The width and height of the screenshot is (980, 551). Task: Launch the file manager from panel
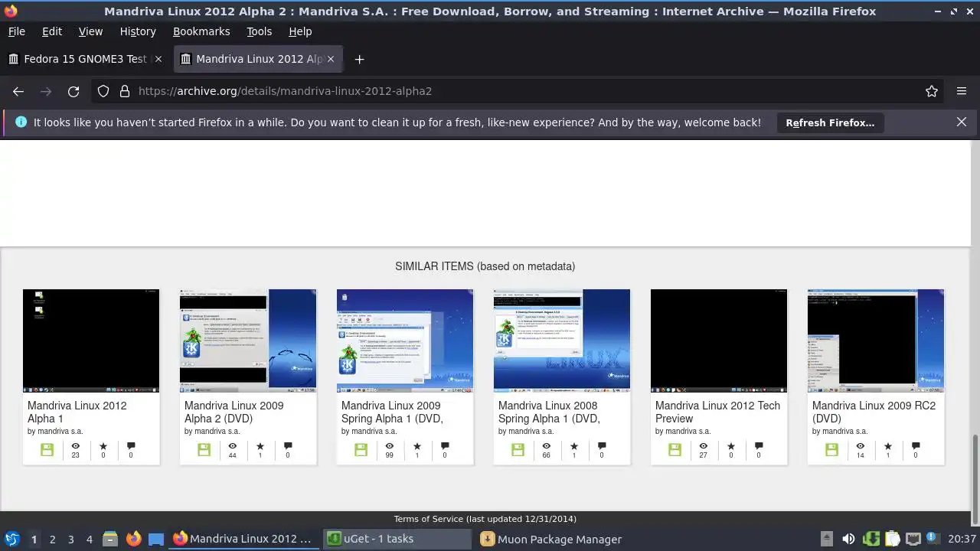[x=110, y=539]
